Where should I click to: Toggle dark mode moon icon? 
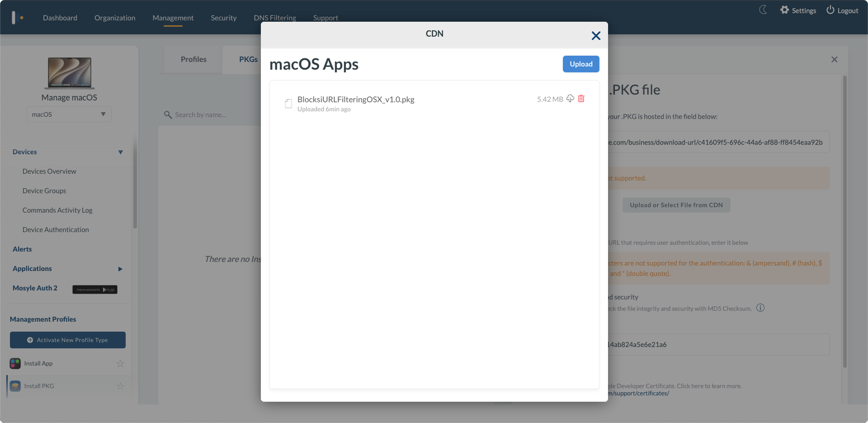click(x=763, y=10)
